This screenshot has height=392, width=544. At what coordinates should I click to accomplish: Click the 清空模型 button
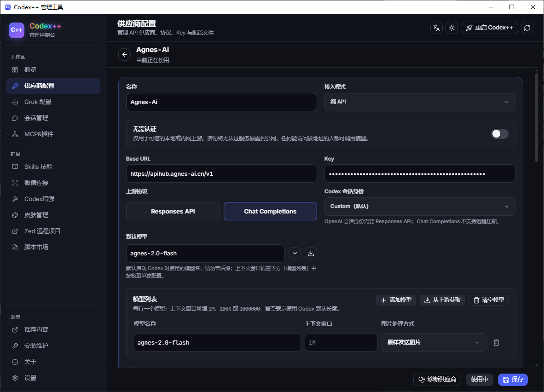coord(488,300)
